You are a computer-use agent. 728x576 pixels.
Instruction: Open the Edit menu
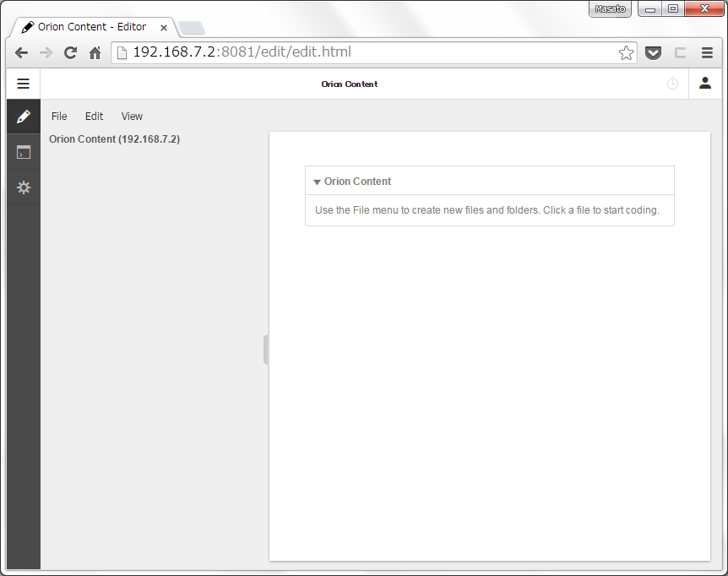pos(94,116)
